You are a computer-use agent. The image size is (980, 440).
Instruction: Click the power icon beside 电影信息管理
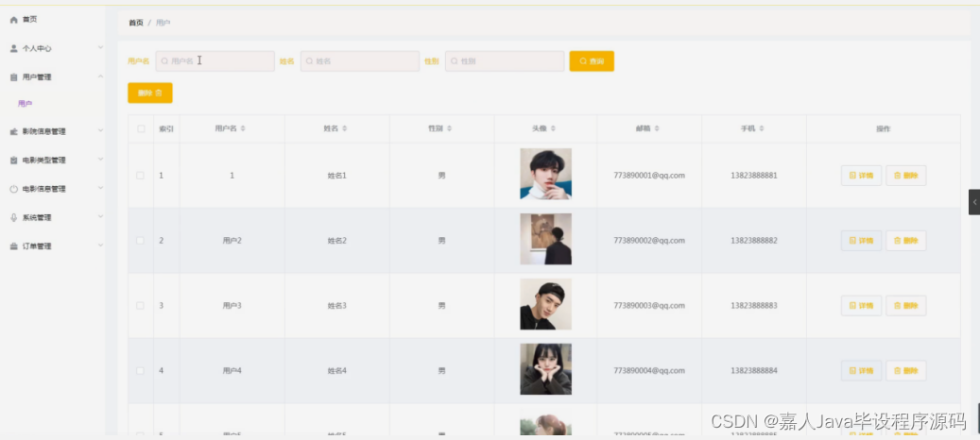tap(14, 189)
